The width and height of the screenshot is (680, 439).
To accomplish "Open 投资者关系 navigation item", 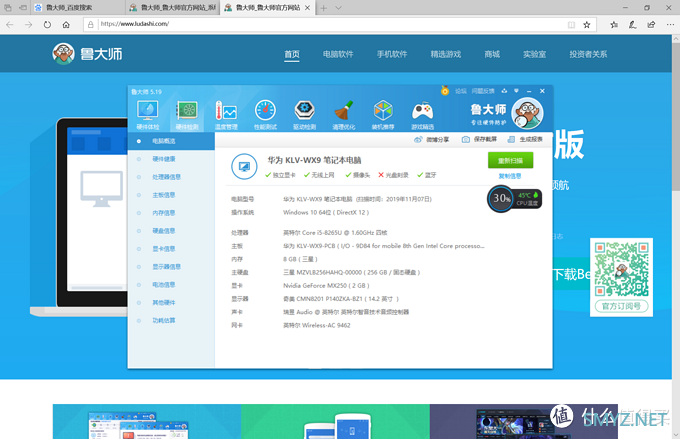I will [588, 54].
